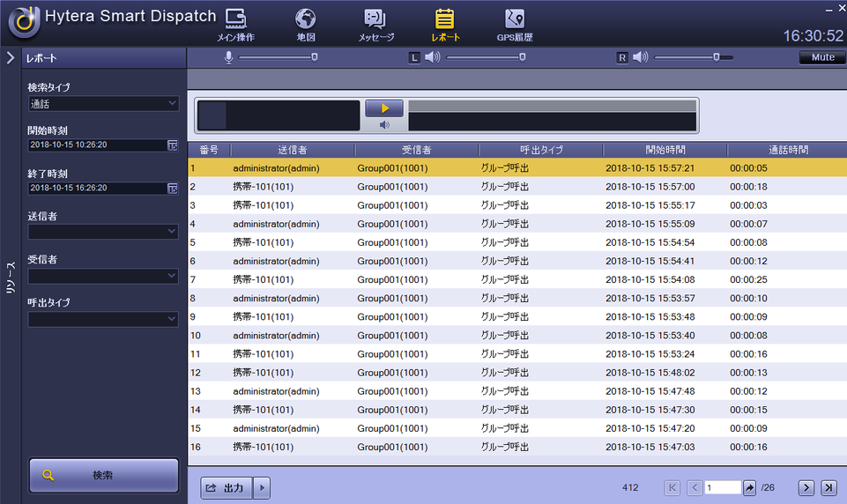The image size is (847, 504).
Task: Click the レポート panel title
Action: 41,58
